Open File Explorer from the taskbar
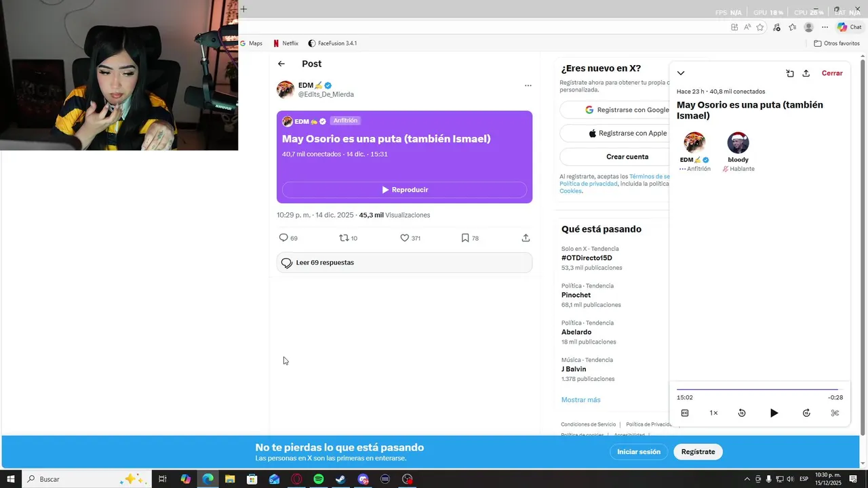The image size is (868, 488). [230, 479]
